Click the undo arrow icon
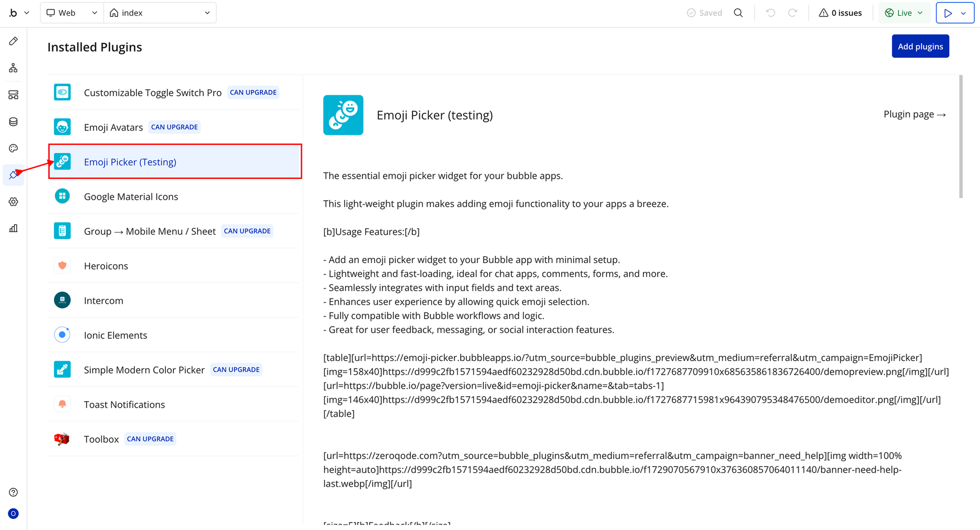 [x=770, y=13]
